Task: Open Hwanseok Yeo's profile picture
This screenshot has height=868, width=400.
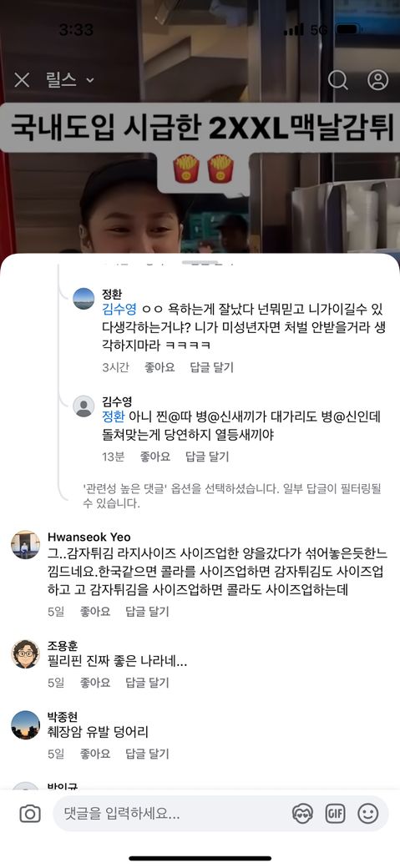Action: (x=26, y=545)
